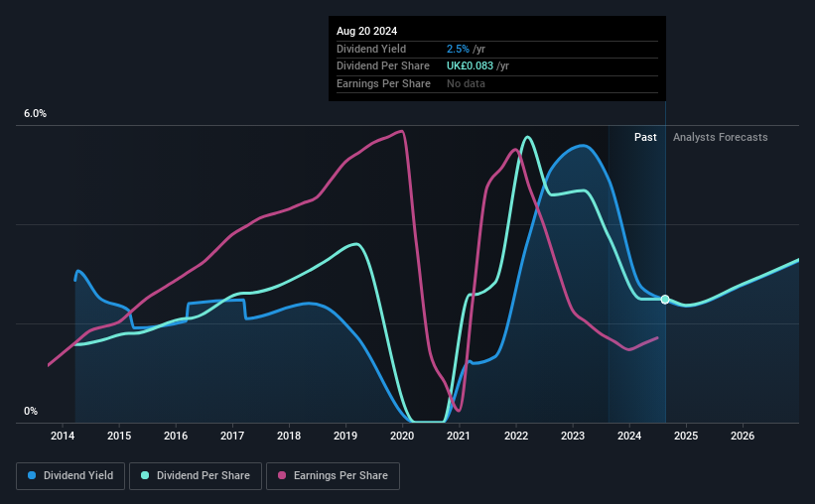
Task: Click the Analysts Forecasts label
Action: pos(721,137)
